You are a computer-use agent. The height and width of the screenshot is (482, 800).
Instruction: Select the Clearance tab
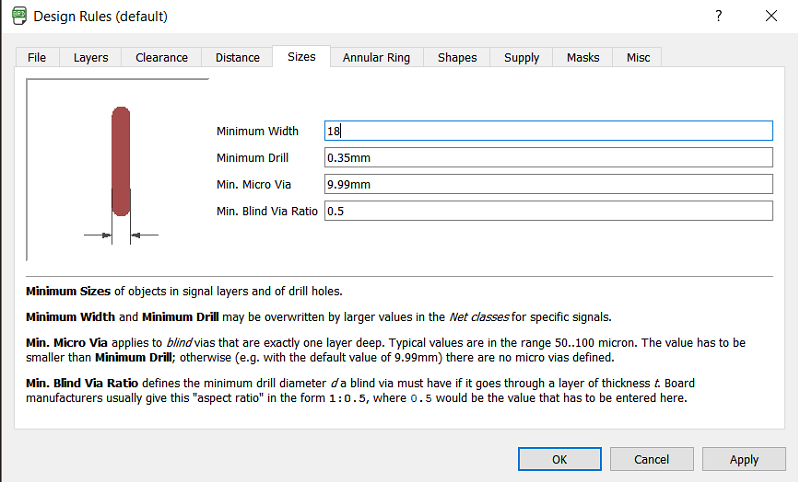click(161, 58)
